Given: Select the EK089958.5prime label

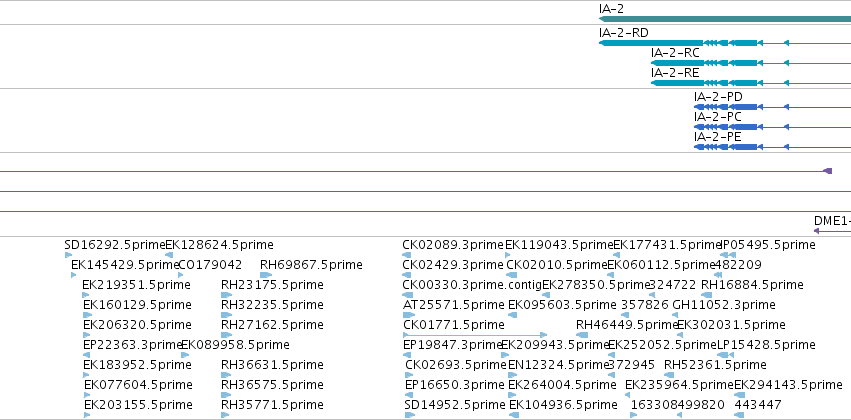Looking at the screenshot, I should tap(235, 345).
